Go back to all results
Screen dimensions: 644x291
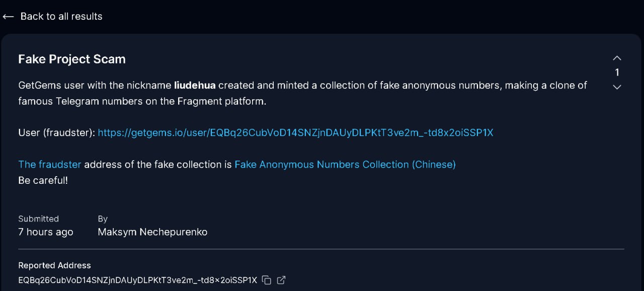[x=61, y=17]
